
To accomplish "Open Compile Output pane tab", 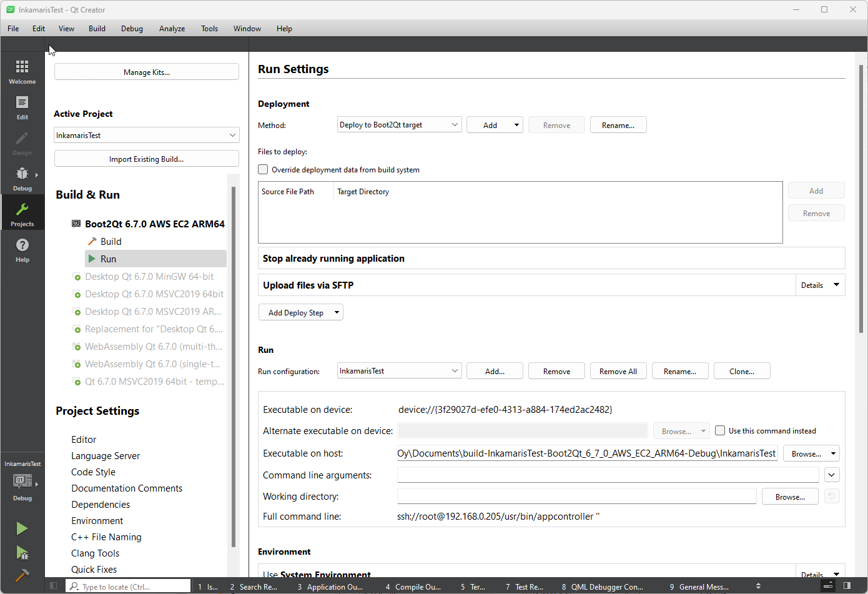I will tap(413, 587).
